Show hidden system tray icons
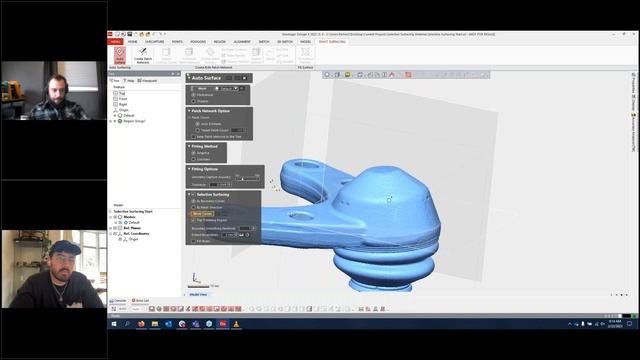640x360 pixels. point(569,324)
